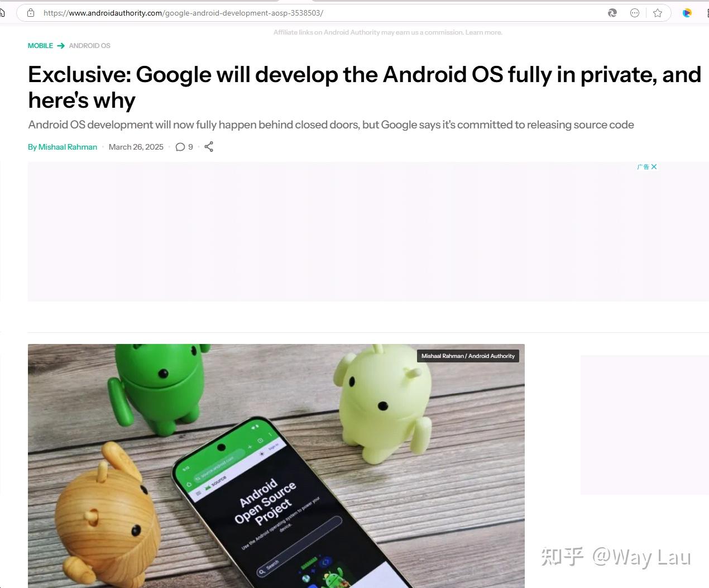Image resolution: width=709 pixels, height=588 pixels.
Task: Click the ad info label icon
Action: 643,167
